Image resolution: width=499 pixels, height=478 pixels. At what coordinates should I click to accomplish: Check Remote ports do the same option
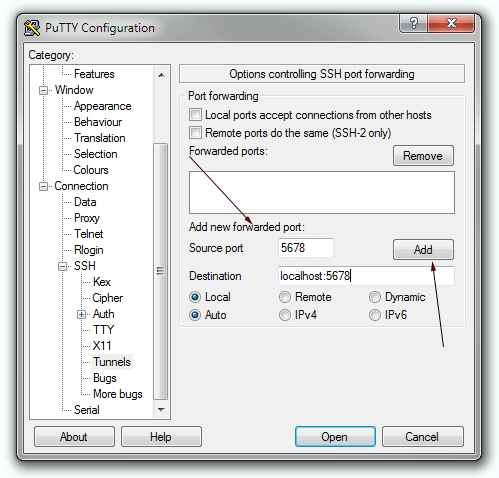(195, 133)
